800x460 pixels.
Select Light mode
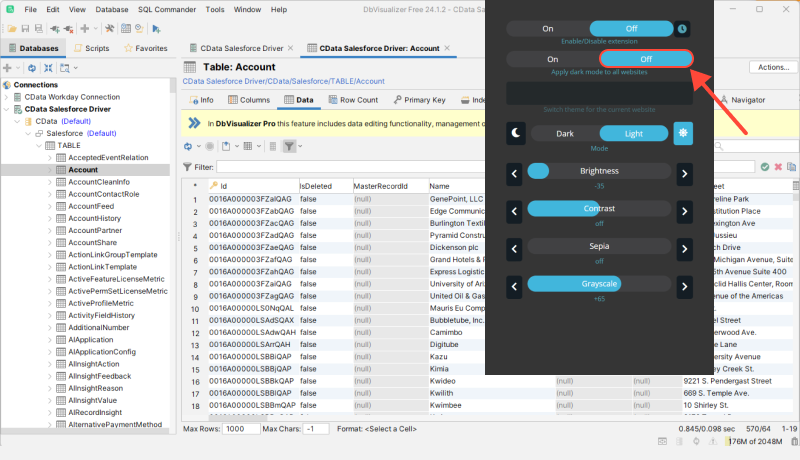click(x=634, y=134)
